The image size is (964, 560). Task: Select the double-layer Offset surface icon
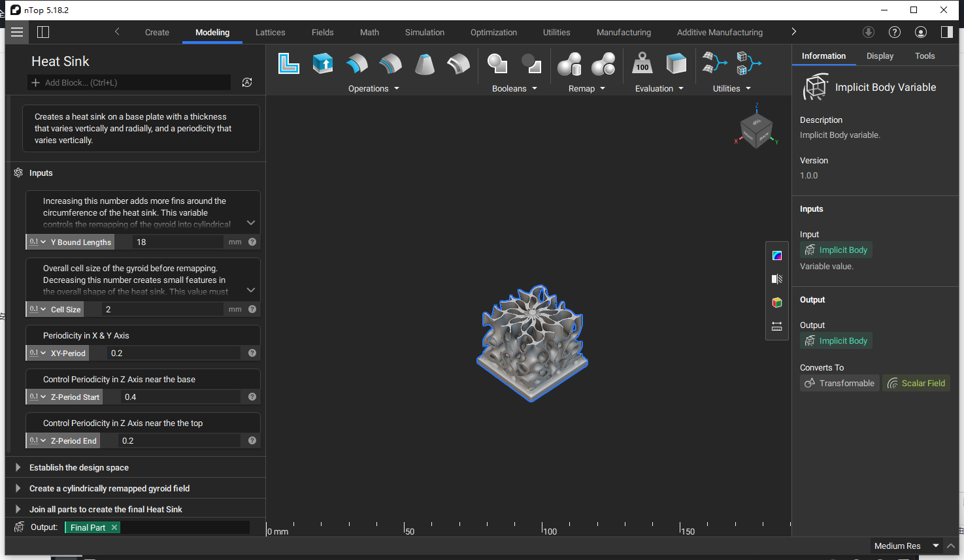(391, 63)
